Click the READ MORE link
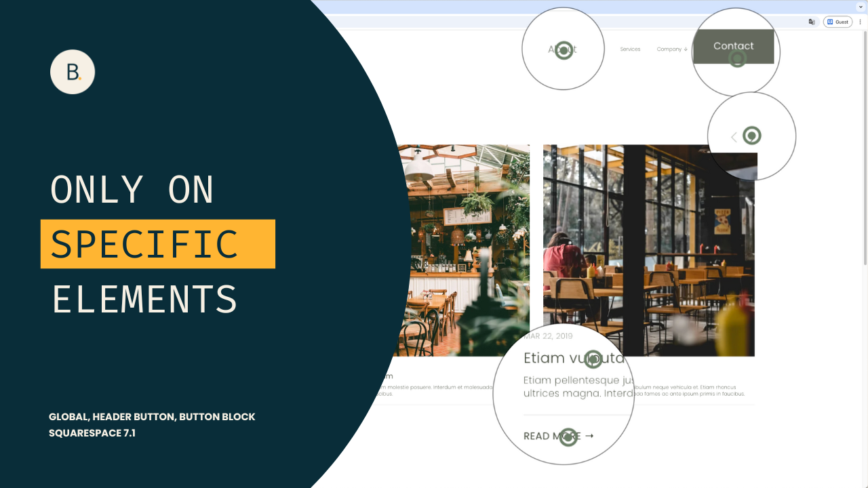The image size is (868, 488). [559, 436]
